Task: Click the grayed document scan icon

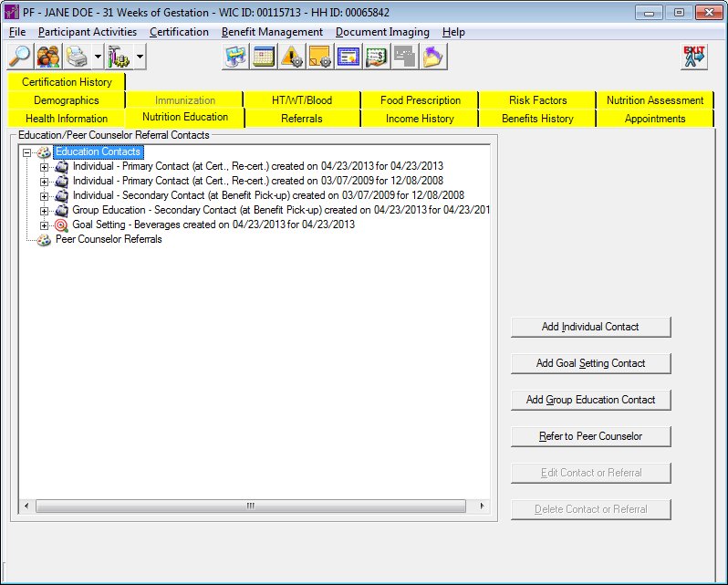Action: pyautogui.click(x=405, y=57)
